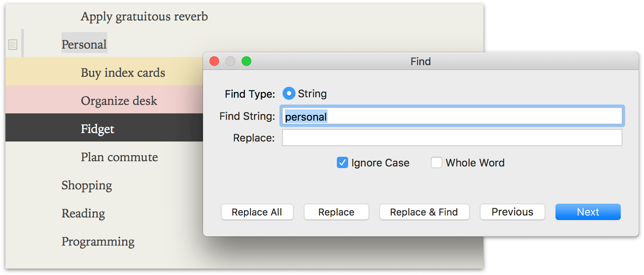Viewport: 644px width, 275px height.
Task: Click the Next button
Action: 588,212
